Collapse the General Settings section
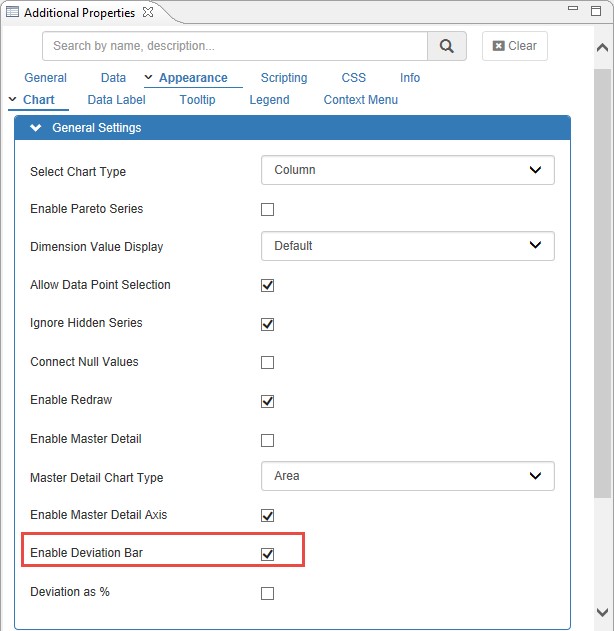Screen dimensions: 614x631 click(36, 128)
